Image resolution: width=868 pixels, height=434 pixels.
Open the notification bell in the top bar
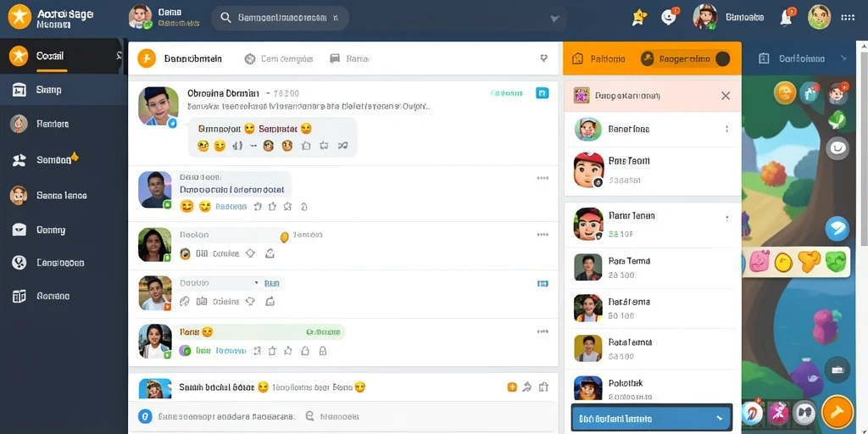786,18
